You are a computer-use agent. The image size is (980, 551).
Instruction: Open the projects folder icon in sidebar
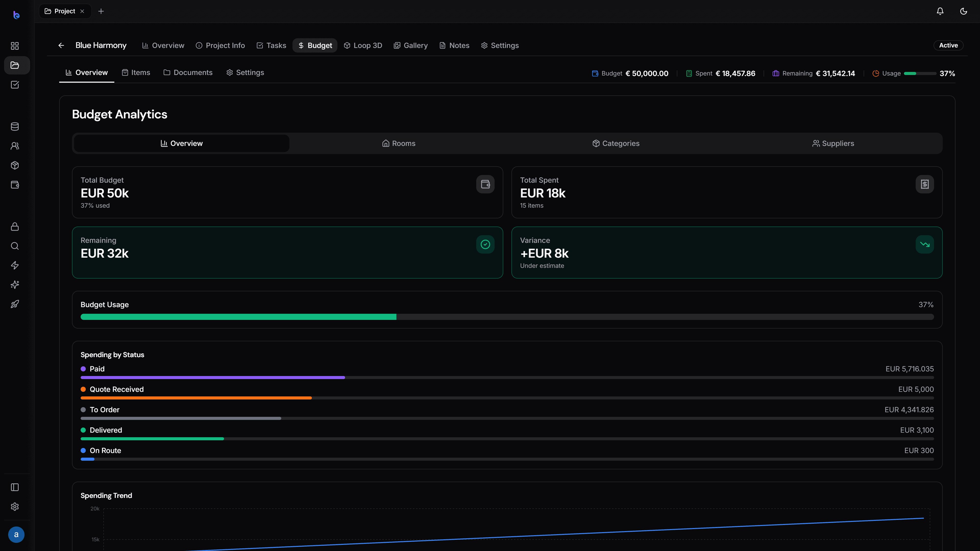[x=15, y=65]
